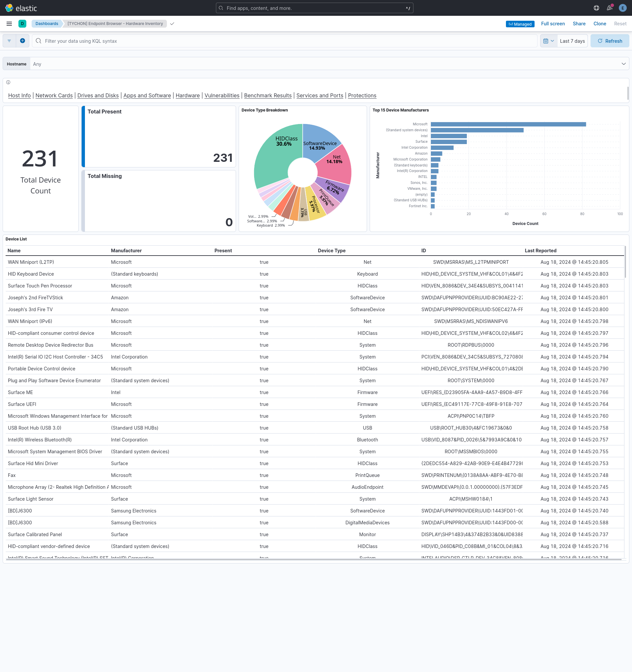
Task: Open the Drives and Disks link
Action: click(98, 95)
